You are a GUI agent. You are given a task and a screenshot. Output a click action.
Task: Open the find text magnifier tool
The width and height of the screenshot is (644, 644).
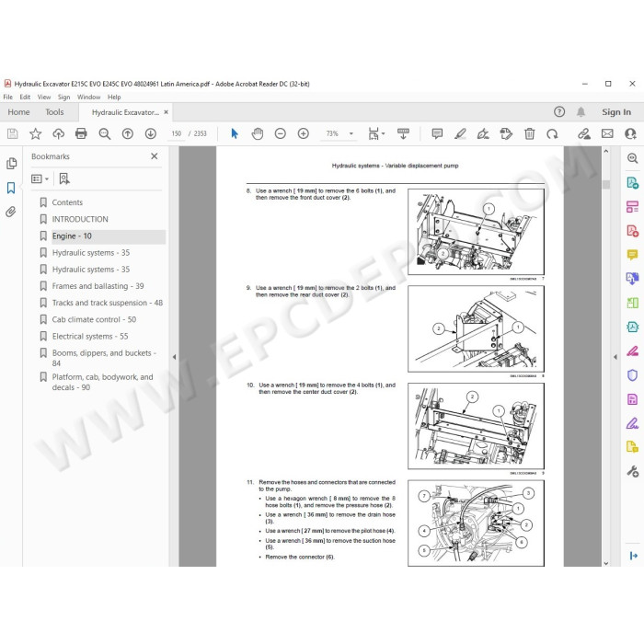point(104,133)
